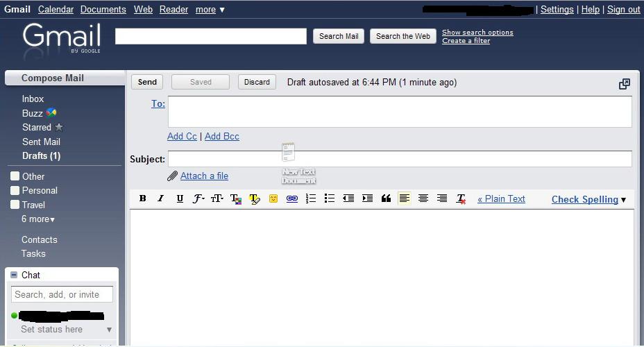Select the Other label color box
644x347 pixels.
(x=15, y=176)
